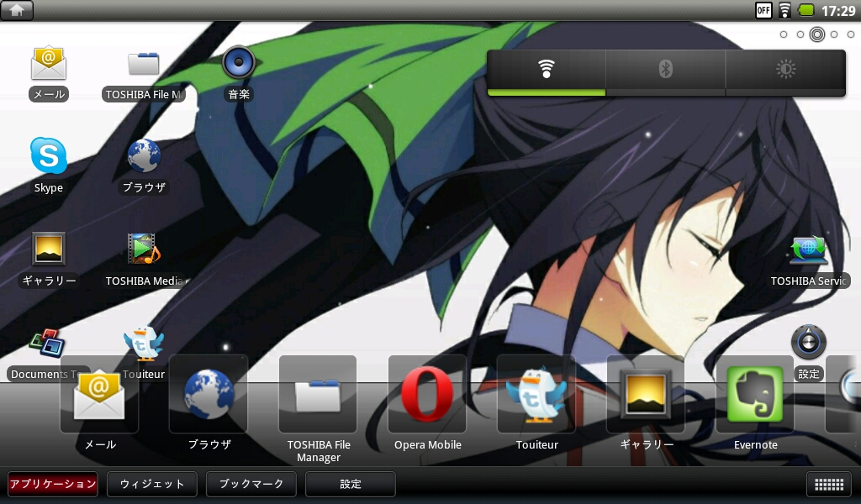
Task: Select the アプリケーション tab
Action: [x=53, y=484]
